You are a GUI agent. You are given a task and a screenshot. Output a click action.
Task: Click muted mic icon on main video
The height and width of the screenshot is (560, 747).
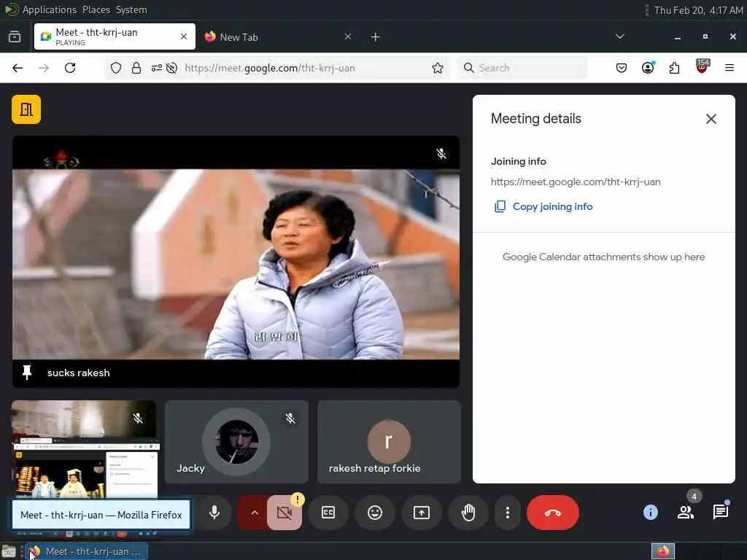pyautogui.click(x=441, y=154)
